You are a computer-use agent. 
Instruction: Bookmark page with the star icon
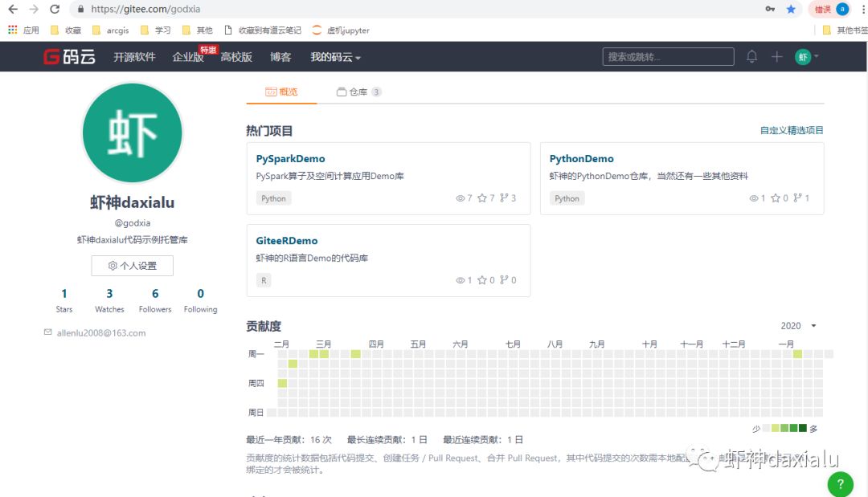click(791, 9)
